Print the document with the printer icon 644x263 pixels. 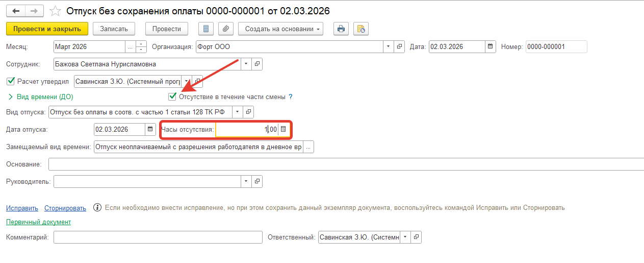pos(341,29)
